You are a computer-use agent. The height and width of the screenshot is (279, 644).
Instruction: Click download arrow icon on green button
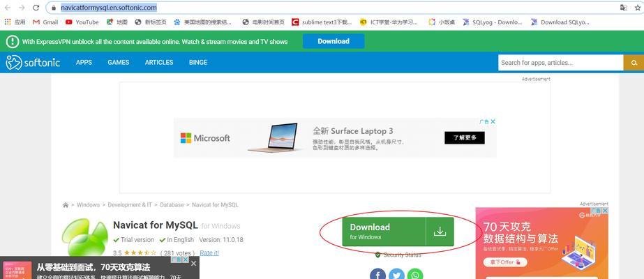(440, 232)
